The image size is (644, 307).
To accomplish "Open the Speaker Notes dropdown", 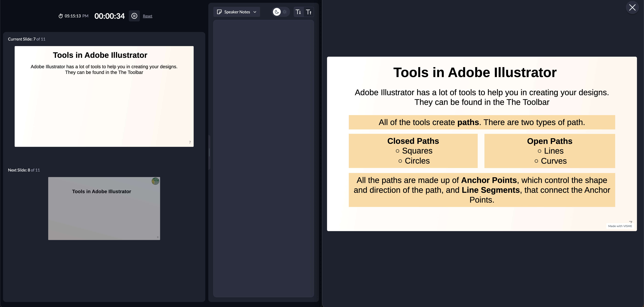I will (236, 12).
